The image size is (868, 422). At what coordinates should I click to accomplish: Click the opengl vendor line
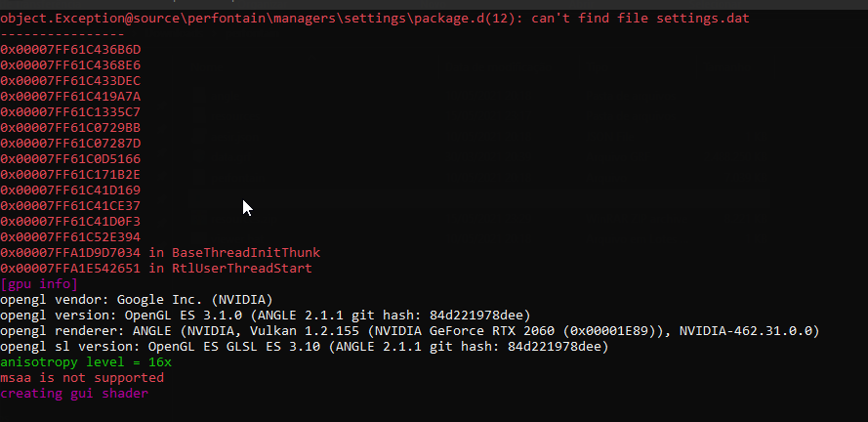coord(137,300)
